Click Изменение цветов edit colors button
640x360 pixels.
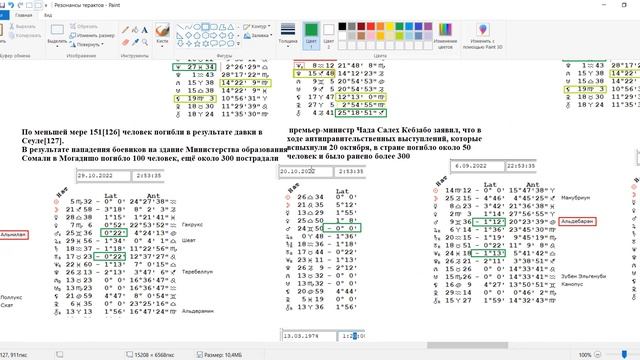point(445,36)
